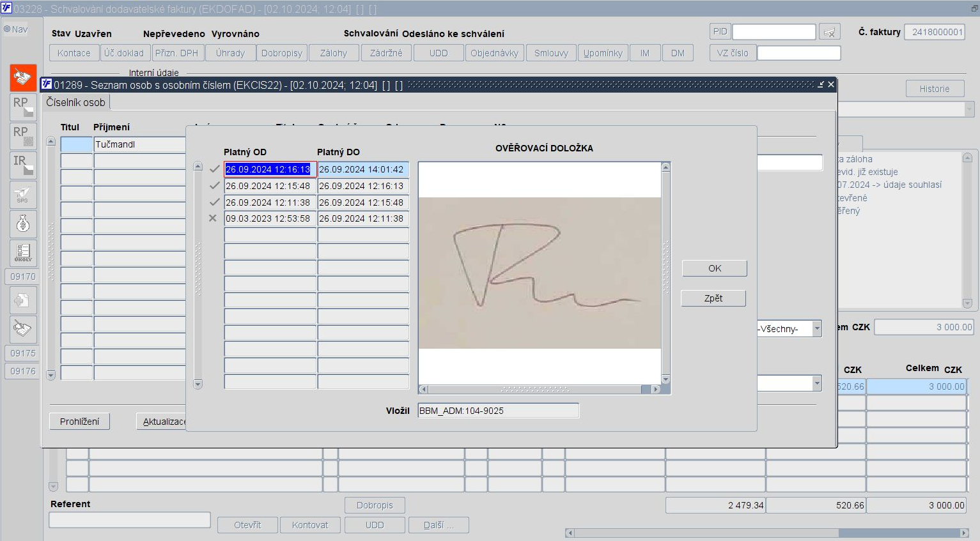Click the IM button
Viewport: 980px width, 541px height.
tap(645, 53)
